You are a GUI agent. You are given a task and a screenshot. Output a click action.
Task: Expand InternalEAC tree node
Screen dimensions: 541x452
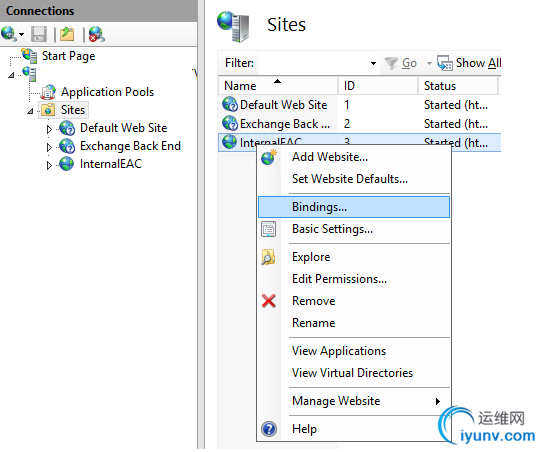click(x=49, y=165)
